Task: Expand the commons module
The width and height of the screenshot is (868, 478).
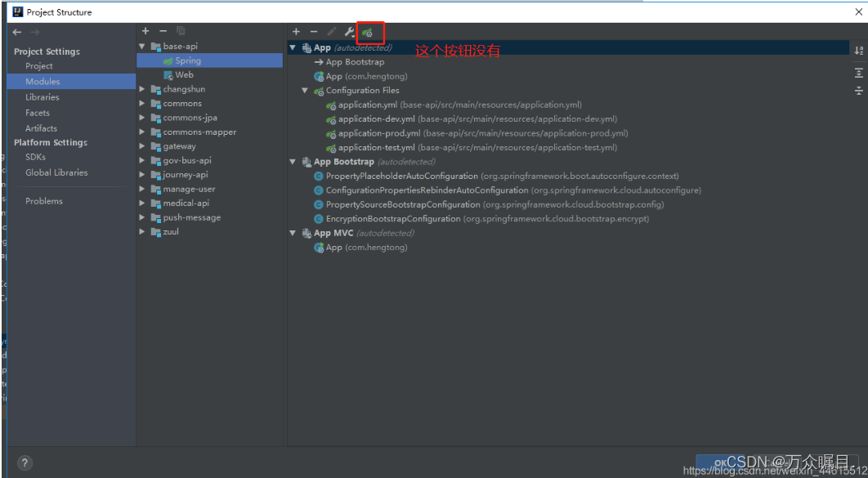Action: coord(142,104)
